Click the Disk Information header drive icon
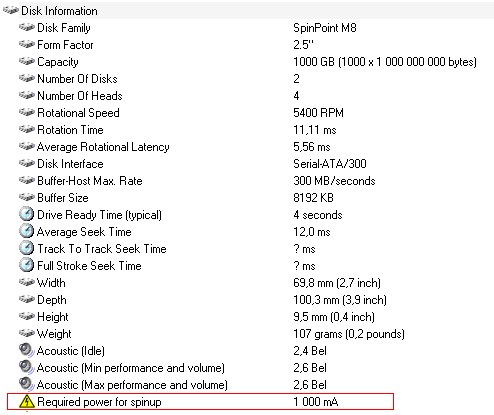Screen dimensions: 494x415 click(10, 11)
